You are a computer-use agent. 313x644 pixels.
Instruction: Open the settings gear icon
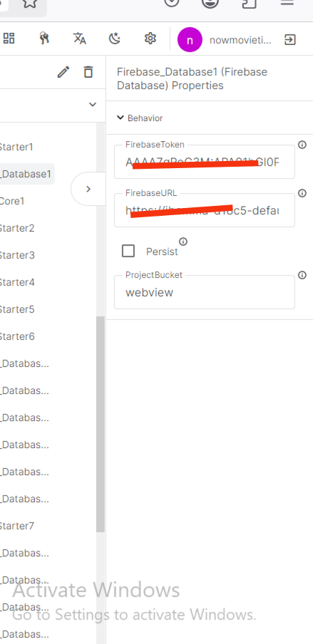pyautogui.click(x=150, y=38)
